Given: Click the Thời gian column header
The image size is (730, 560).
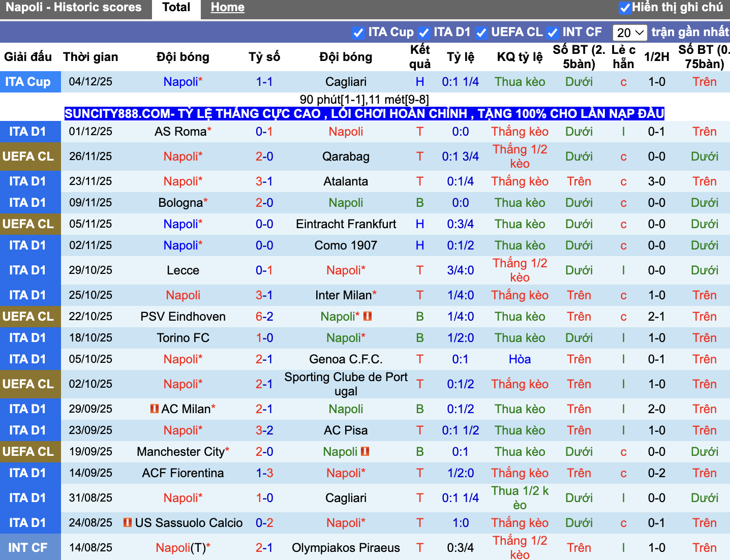Looking at the screenshot, I should [90, 57].
